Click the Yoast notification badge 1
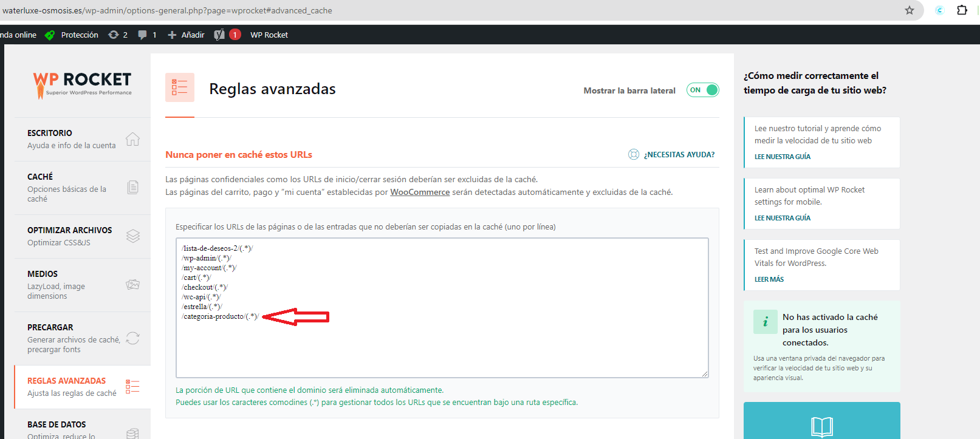Screen dimensions: 980x439 click(235, 35)
